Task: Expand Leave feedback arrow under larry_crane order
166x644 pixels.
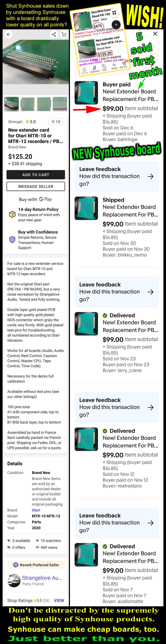Action: (151, 408)
